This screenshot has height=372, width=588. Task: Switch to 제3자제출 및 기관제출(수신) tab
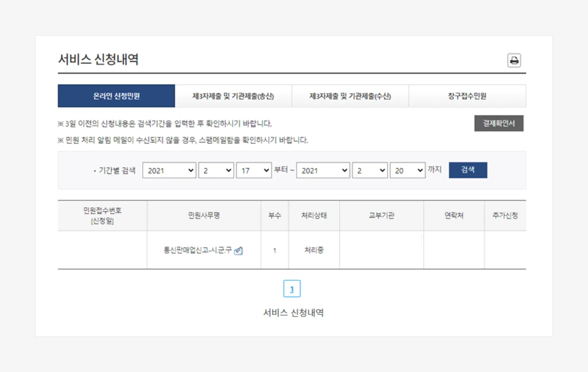click(350, 96)
